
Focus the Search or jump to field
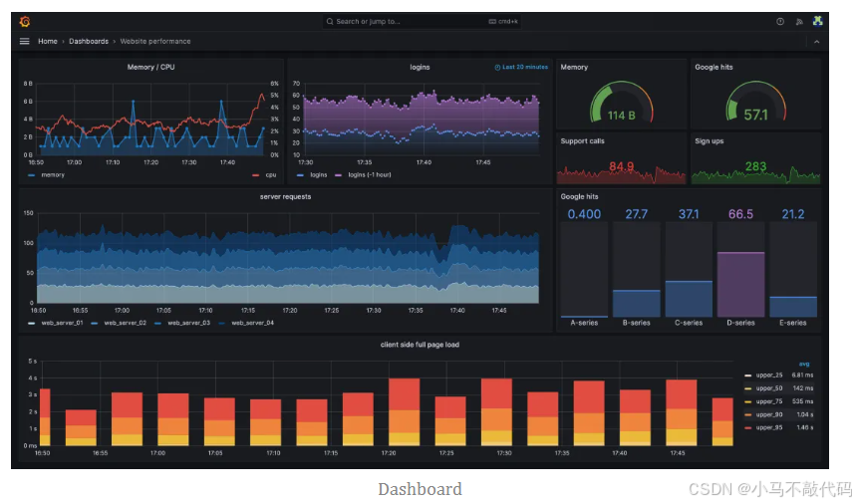coord(421,21)
